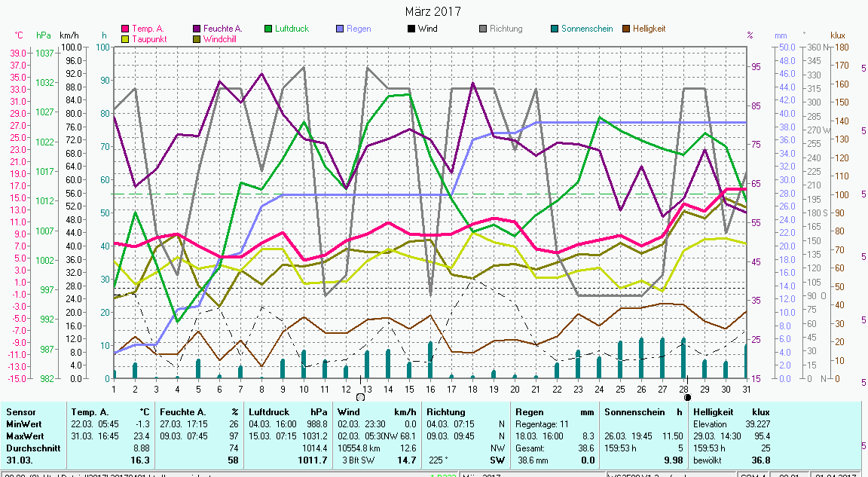The image size is (868, 477).
Task: Click the 'hPa' axis unit label
Action: (x=44, y=35)
